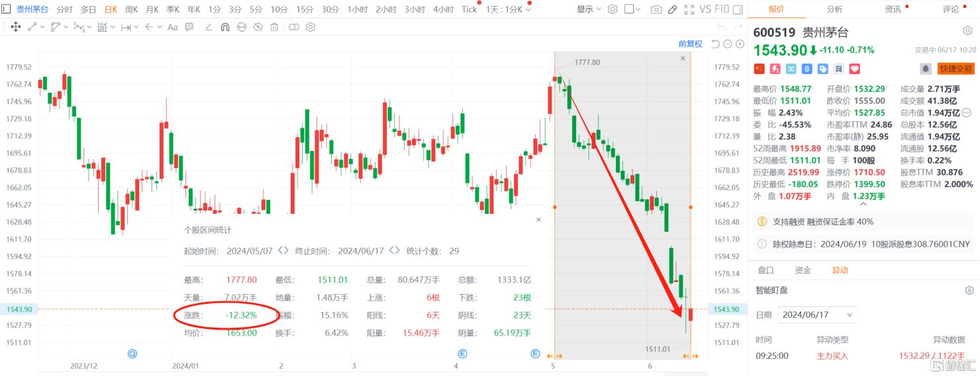This screenshot has width=980, height=376.
Task: Open the F10 company info
Action: click(x=722, y=9)
